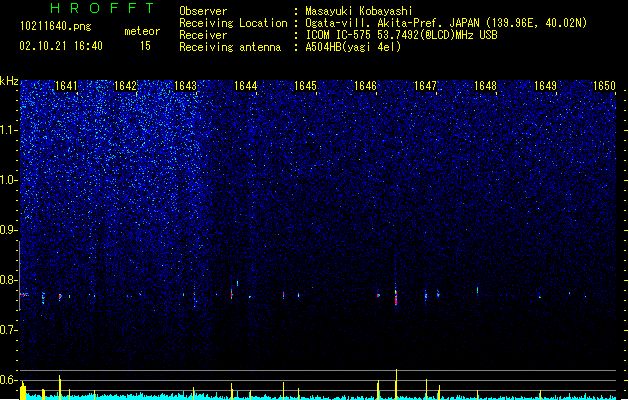Click the meteor count 15

pyautogui.click(x=145, y=46)
